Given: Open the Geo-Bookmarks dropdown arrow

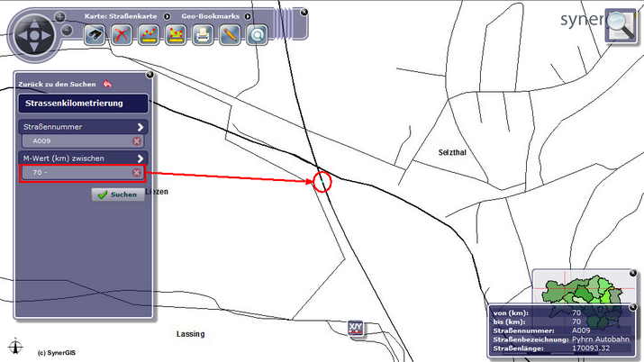Looking at the screenshot, I should (x=246, y=16).
